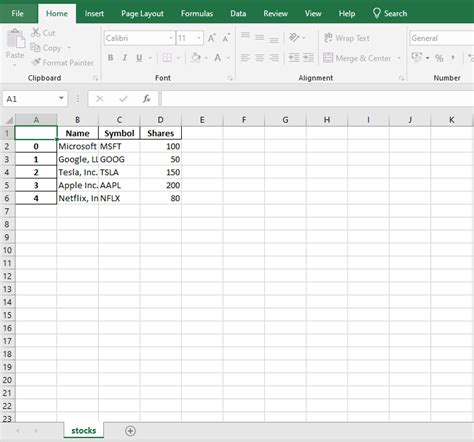Click the formula bar Cancel X
The image size is (474, 442).
coord(100,99)
